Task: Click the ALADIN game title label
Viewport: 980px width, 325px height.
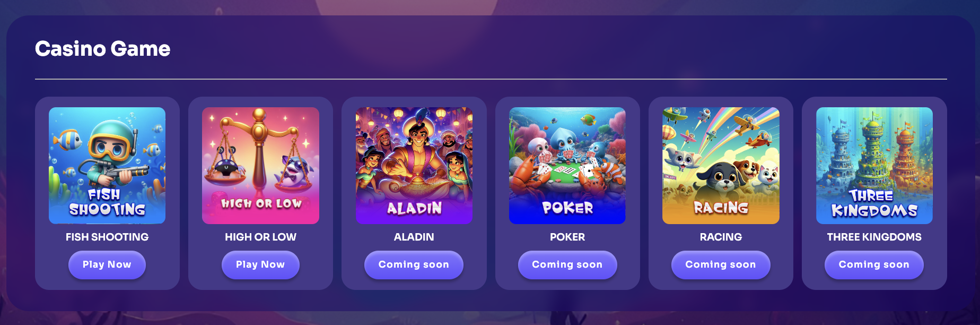Action: [414, 237]
